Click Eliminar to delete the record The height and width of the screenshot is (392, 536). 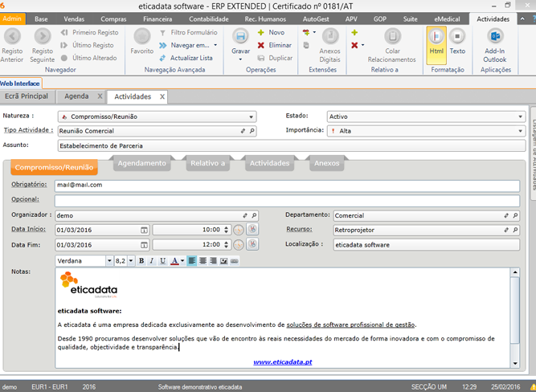pos(274,45)
